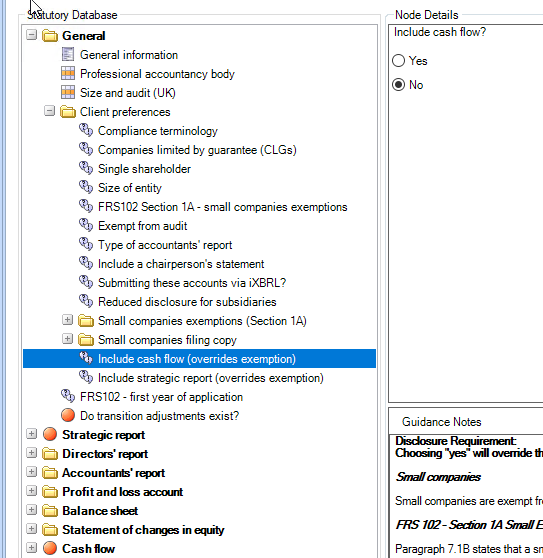Select Include a chairperson's statement
The height and width of the screenshot is (558, 543).
pyautogui.click(x=181, y=264)
